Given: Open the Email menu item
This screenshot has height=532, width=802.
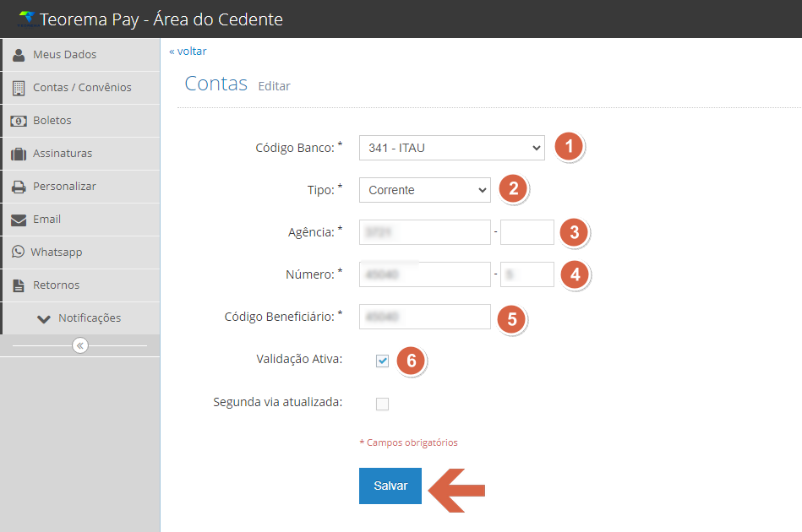Looking at the screenshot, I should 81,220.
